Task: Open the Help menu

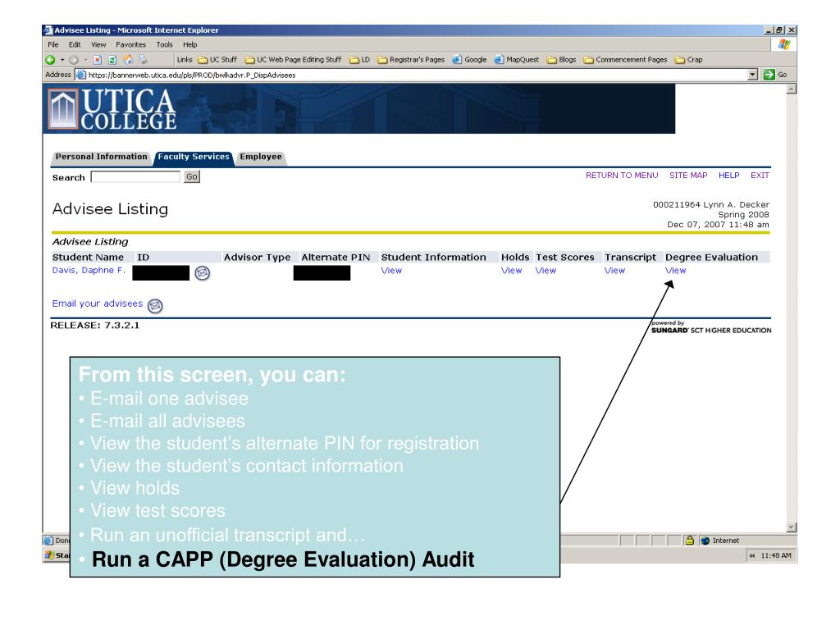Action: (190, 45)
